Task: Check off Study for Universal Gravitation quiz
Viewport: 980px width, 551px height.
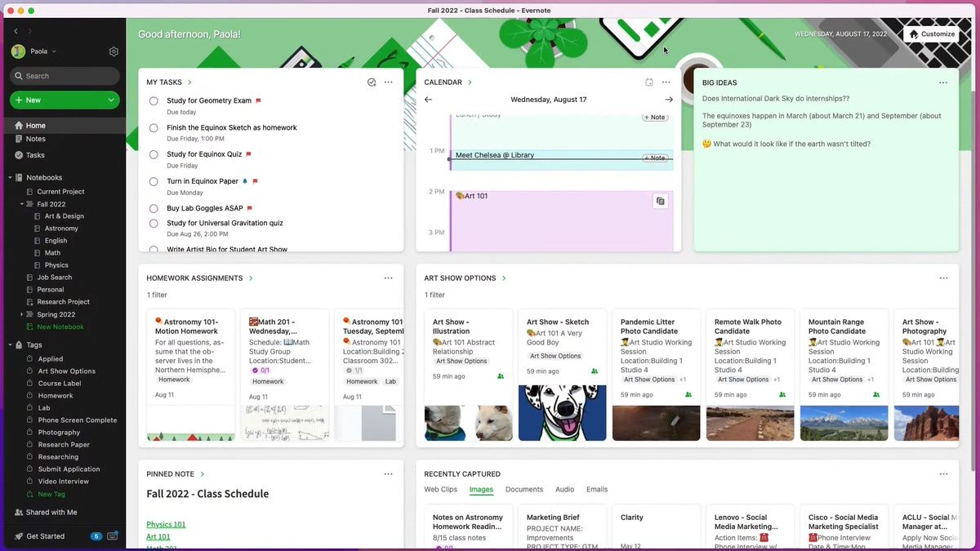Action: 154,224
